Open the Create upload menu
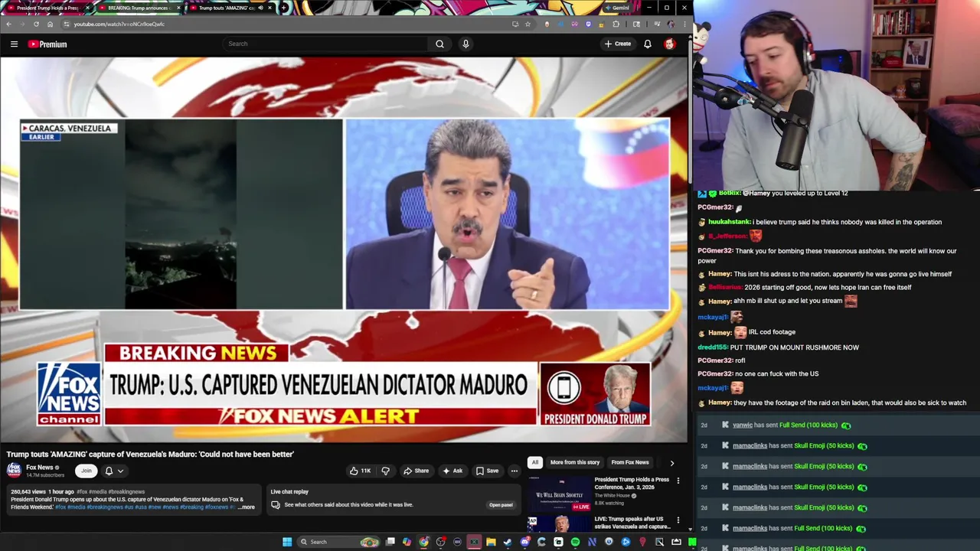 [617, 44]
